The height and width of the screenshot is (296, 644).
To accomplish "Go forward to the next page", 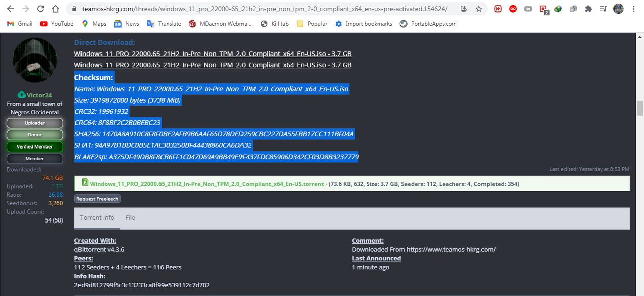I will tap(26, 9).
